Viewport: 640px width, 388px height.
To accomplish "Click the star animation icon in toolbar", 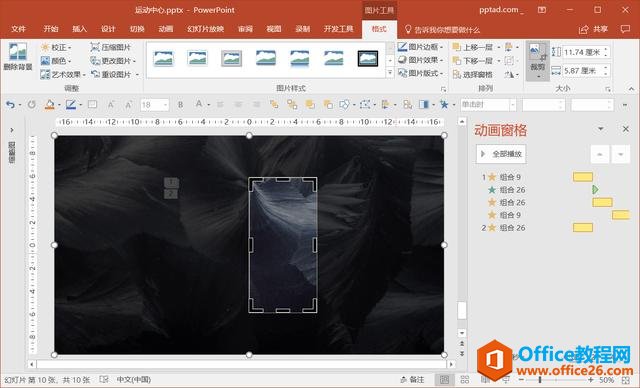I will pos(444,105).
